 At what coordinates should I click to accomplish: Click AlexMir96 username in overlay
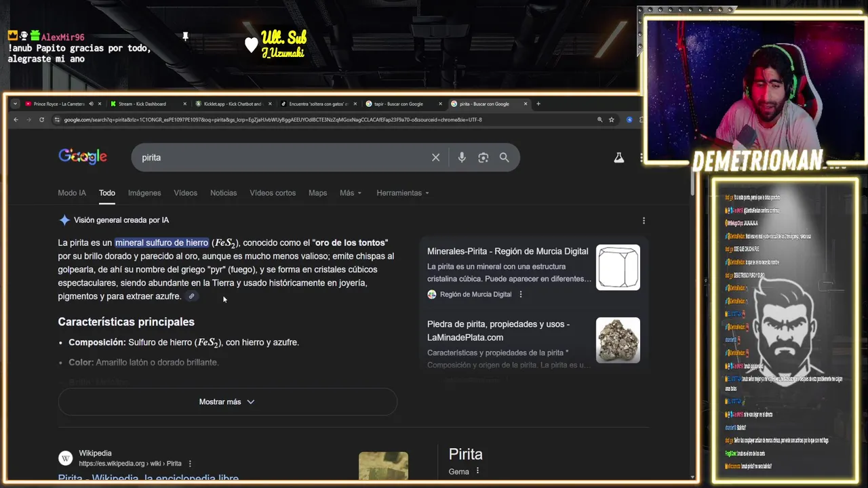[x=62, y=37]
